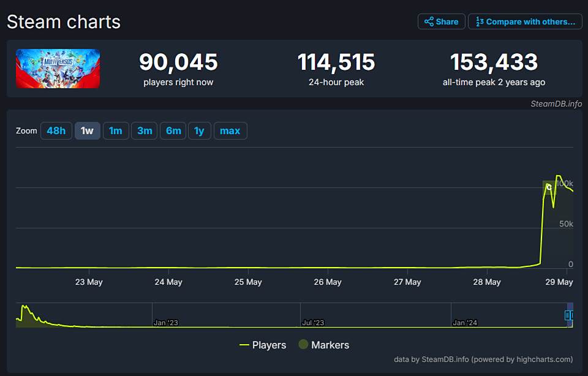Image resolution: width=588 pixels, height=376 pixels.
Task: Click the 90,045 players right now value
Action: click(x=178, y=62)
